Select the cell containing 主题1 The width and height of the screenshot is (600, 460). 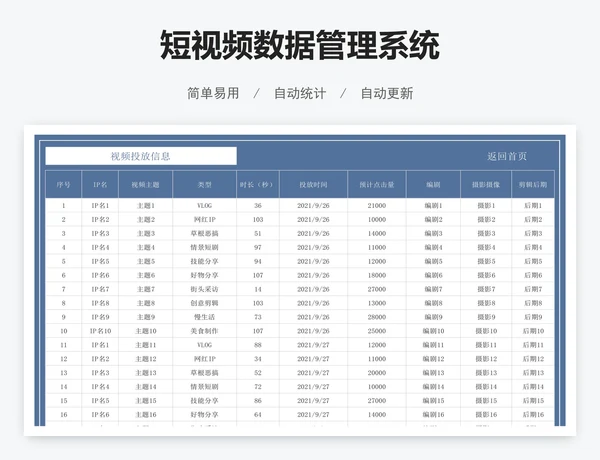pyautogui.click(x=145, y=206)
